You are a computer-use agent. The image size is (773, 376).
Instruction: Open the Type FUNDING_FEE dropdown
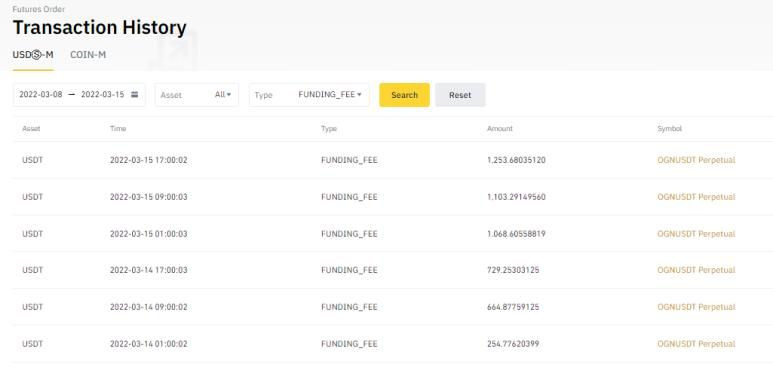point(309,95)
